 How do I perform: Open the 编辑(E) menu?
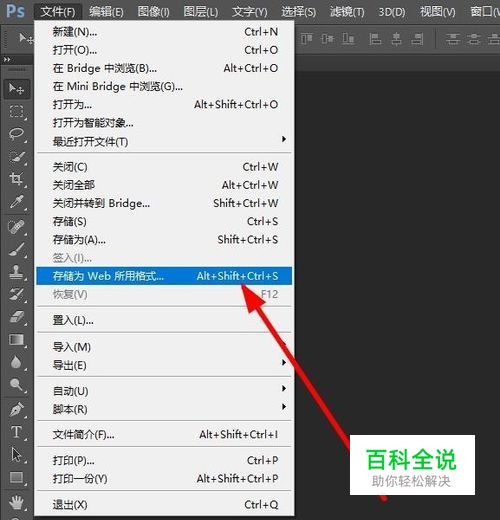click(106, 12)
